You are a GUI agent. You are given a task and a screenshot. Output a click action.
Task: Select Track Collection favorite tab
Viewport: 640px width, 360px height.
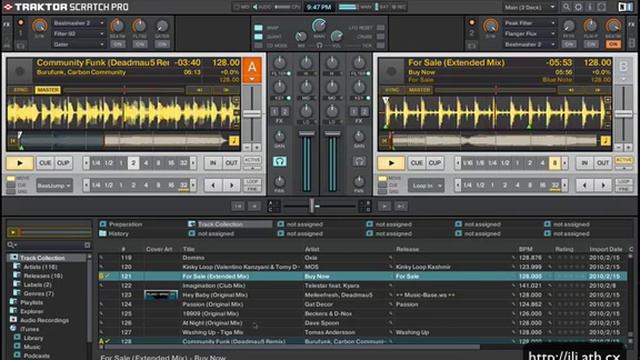(230, 224)
